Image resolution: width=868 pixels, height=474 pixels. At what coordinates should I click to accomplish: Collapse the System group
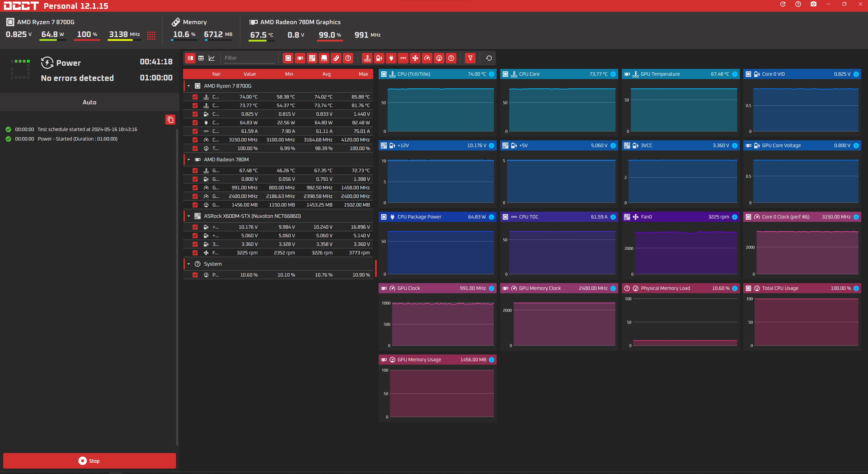pyautogui.click(x=189, y=264)
